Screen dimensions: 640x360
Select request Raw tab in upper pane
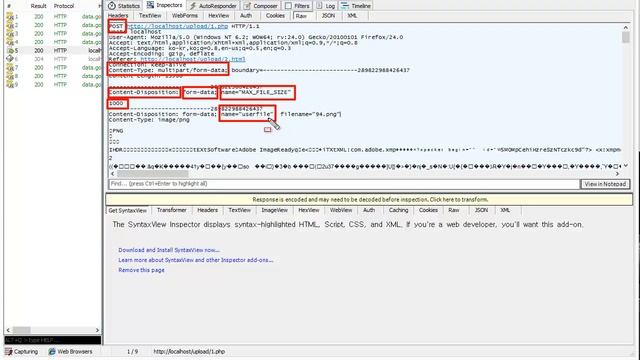tap(301, 16)
